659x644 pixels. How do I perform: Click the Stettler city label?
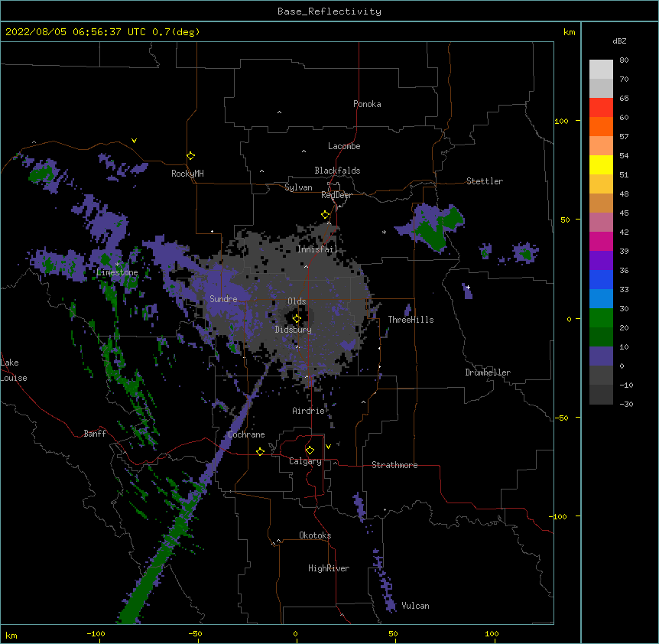(485, 181)
